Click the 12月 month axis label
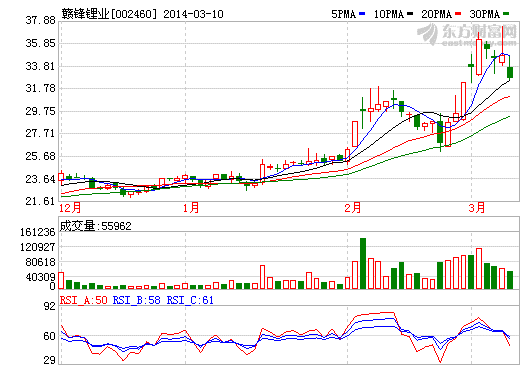Viewport: 520px width, 365px height. click(70, 208)
